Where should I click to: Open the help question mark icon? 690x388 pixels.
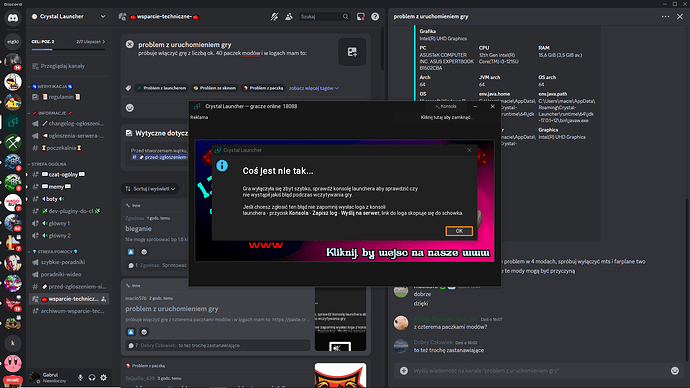pyautogui.click(x=375, y=17)
